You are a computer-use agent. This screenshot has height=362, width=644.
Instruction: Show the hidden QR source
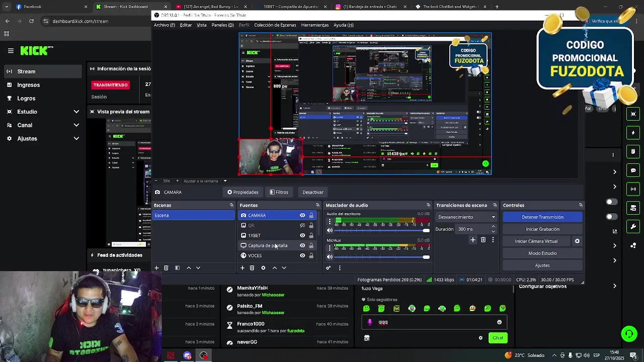(302, 225)
